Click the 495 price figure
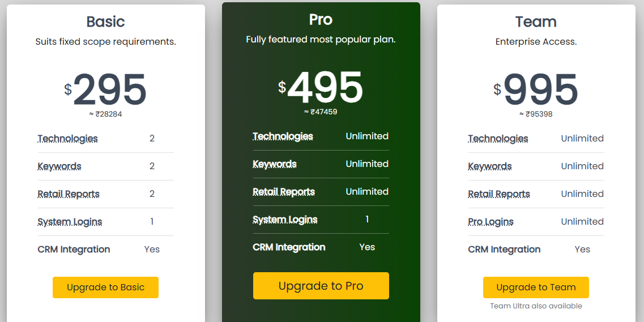 click(325, 87)
